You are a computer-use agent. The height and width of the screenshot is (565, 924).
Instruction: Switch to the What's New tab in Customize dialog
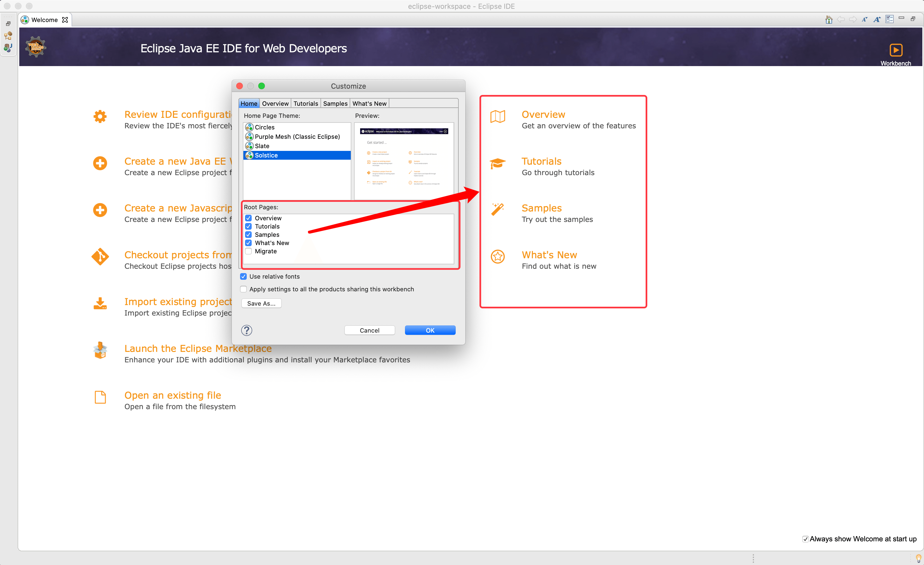click(x=369, y=104)
